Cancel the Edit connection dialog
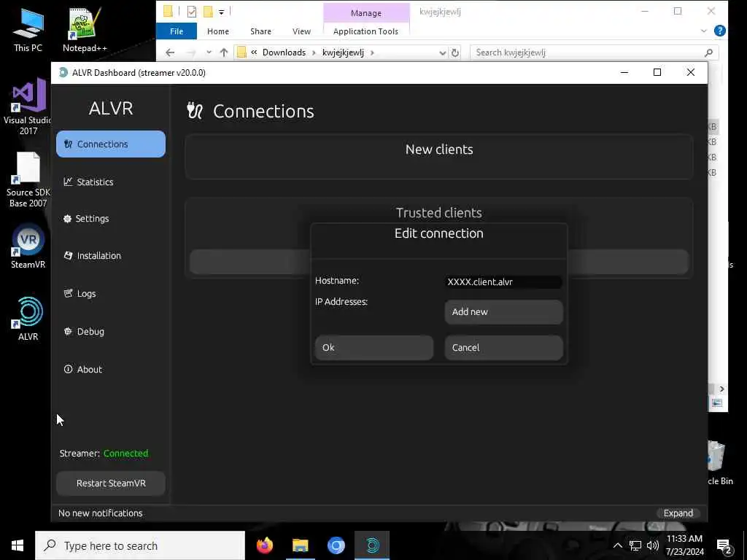This screenshot has width=747, height=560. (x=503, y=347)
